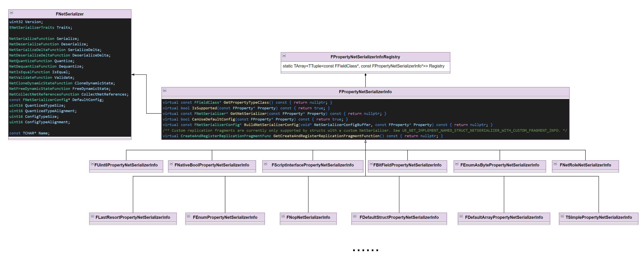The width and height of the screenshot is (644, 256).
Task: Toggle the FDefaultArrayPropertyNetSerializerInfo minus icon
Action: 461,216
